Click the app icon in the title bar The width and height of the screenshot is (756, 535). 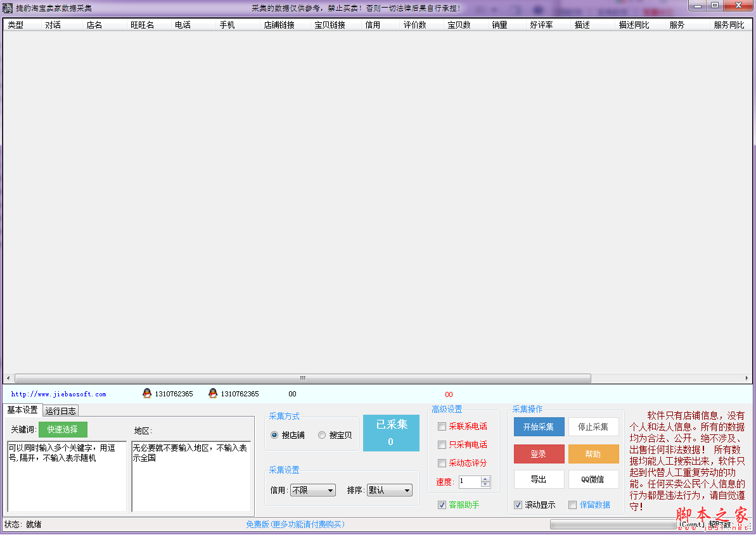(7, 8)
